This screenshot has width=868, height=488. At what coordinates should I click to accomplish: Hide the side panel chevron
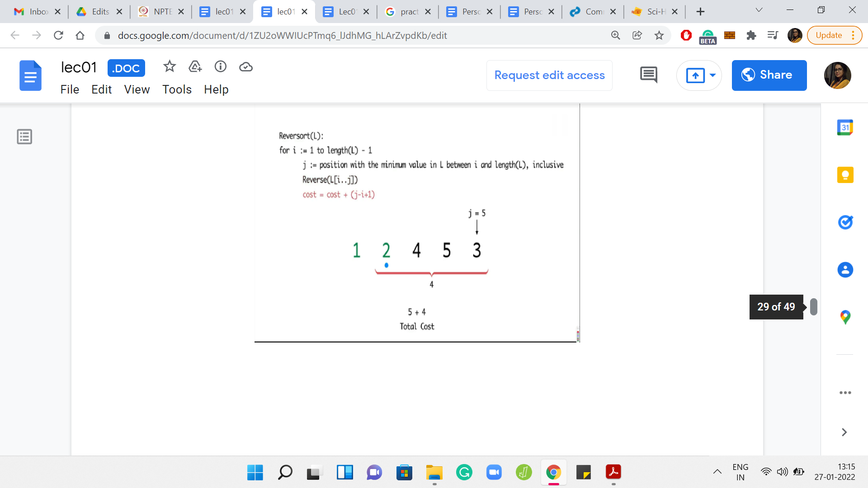click(844, 432)
